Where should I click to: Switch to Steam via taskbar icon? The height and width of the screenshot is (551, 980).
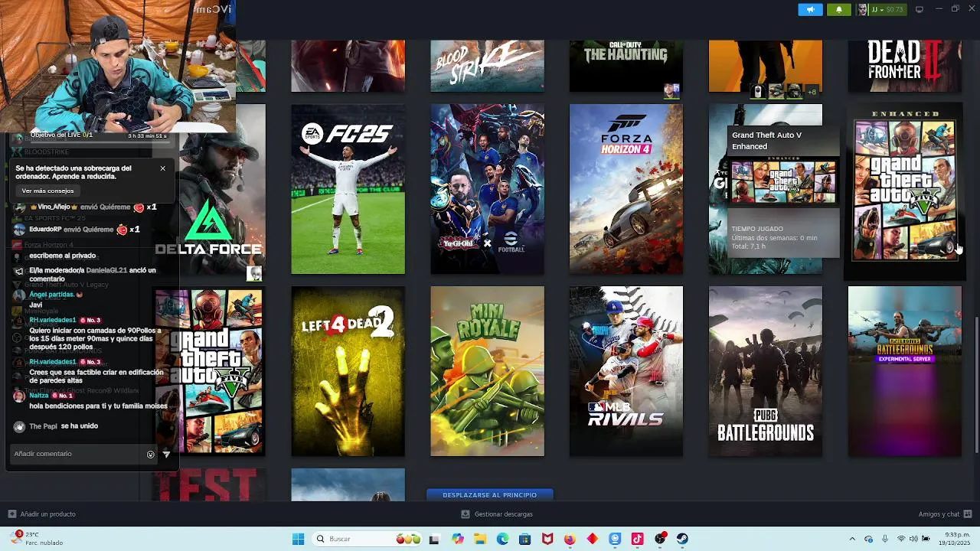[682, 539]
